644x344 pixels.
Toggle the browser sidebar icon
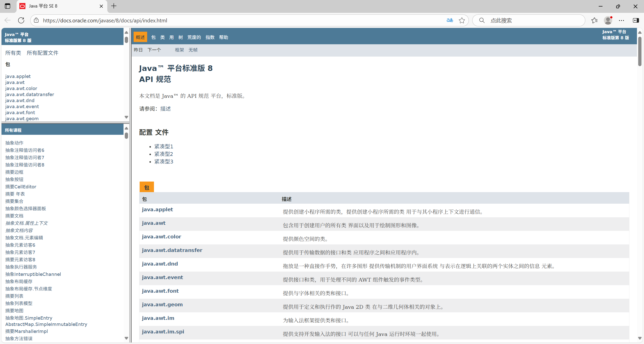[636, 20]
